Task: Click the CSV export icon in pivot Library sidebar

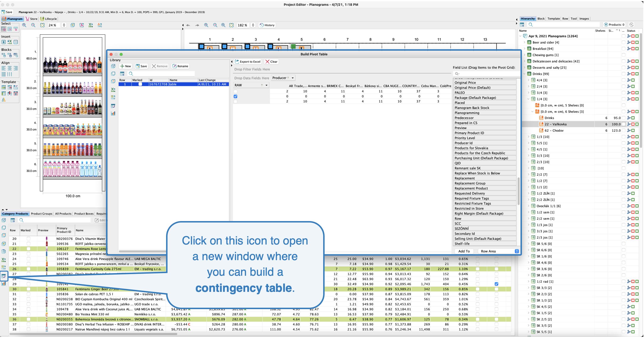Action: [113, 97]
